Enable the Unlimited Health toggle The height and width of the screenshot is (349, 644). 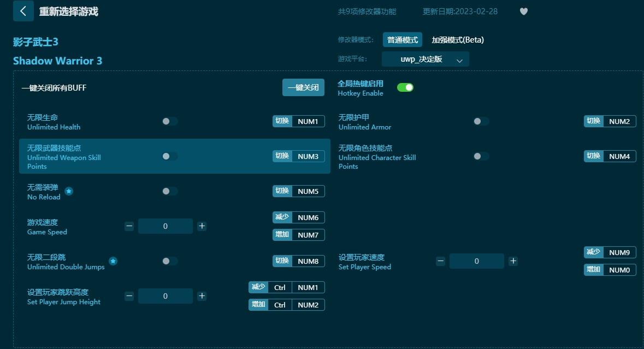[169, 121]
